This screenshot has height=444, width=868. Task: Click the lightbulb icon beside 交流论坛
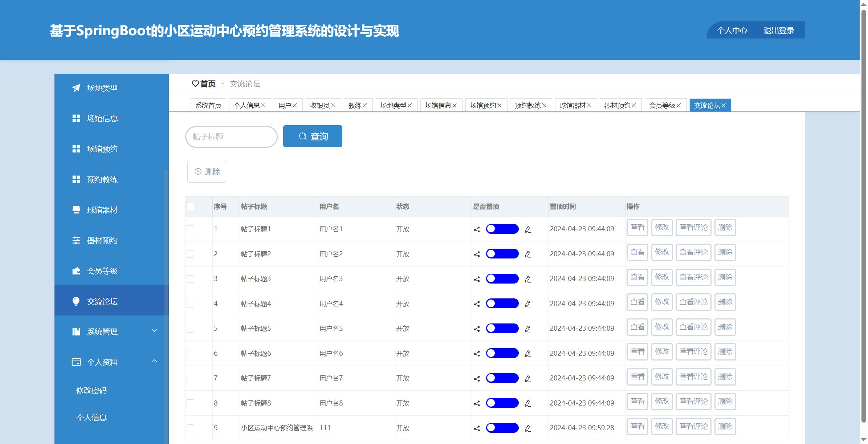pyautogui.click(x=76, y=301)
